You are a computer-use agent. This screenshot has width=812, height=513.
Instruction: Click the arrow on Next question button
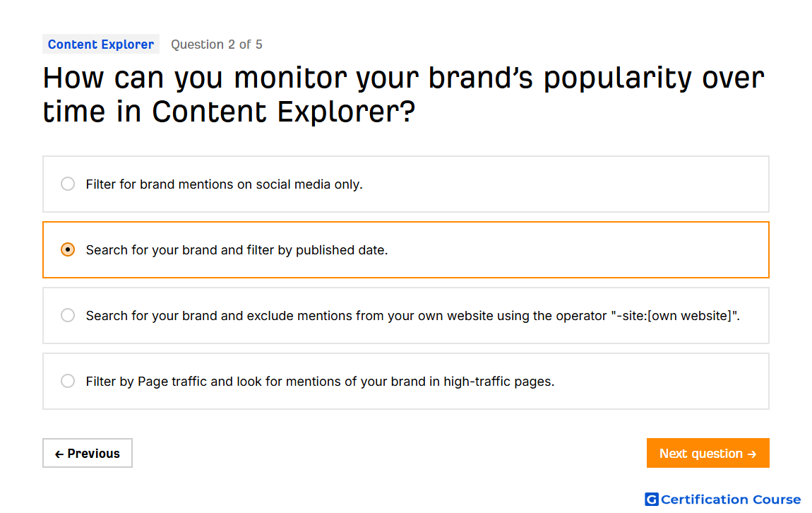click(x=752, y=454)
